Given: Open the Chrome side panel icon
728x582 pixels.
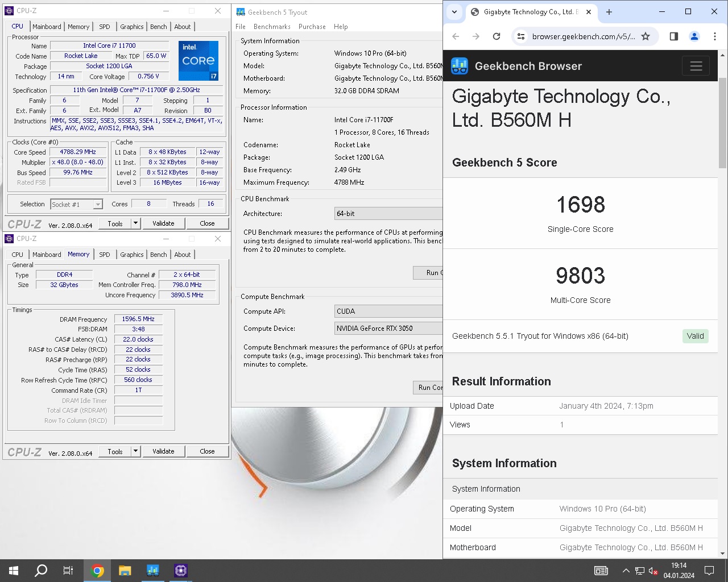Looking at the screenshot, I should pos(673,36).
